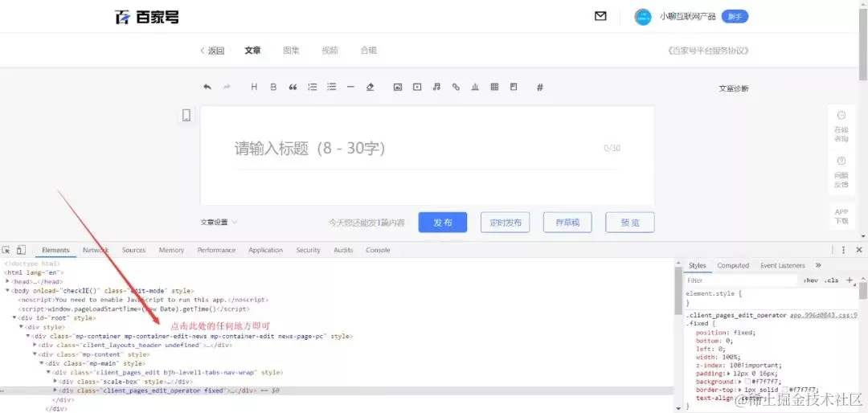The height and width of the screenshot is (413, 868).
Task: Click the card template icon before hashtag
Action: 514,87
